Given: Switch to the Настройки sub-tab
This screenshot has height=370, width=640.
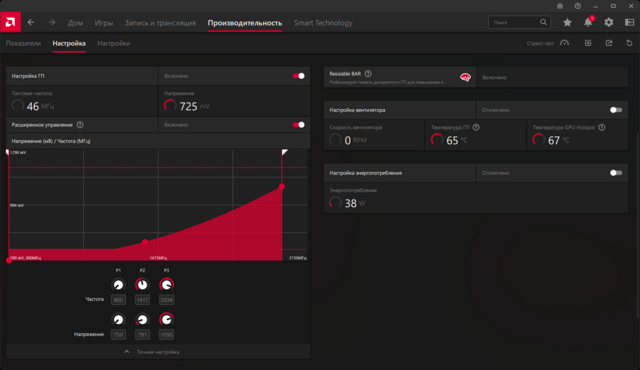Looking at the screenshot, I should click(x=113, y=43).
